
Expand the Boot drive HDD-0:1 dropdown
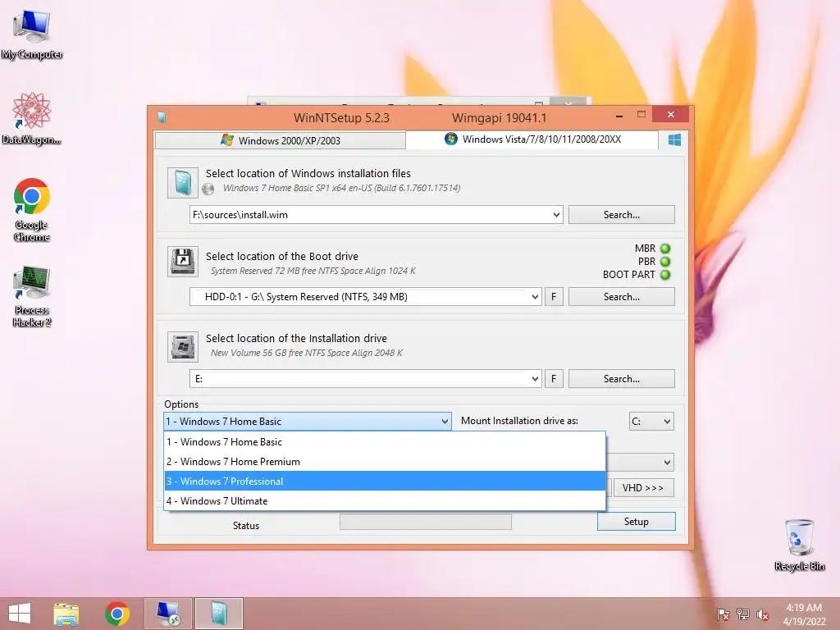[x=535, y=297]
